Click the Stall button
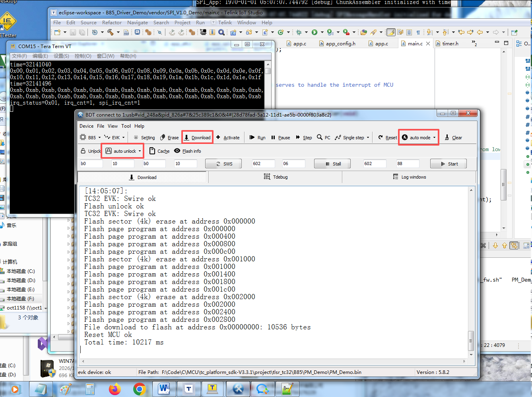Viewport: 532px width, 397px height. point(332,164)
